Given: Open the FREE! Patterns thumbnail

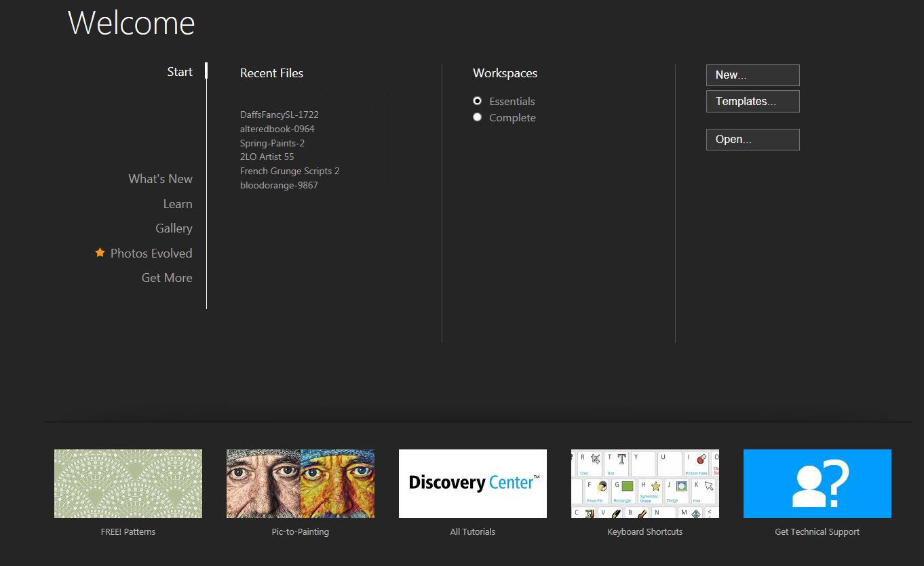Looking at the screenshot, I should coord(128,483).
